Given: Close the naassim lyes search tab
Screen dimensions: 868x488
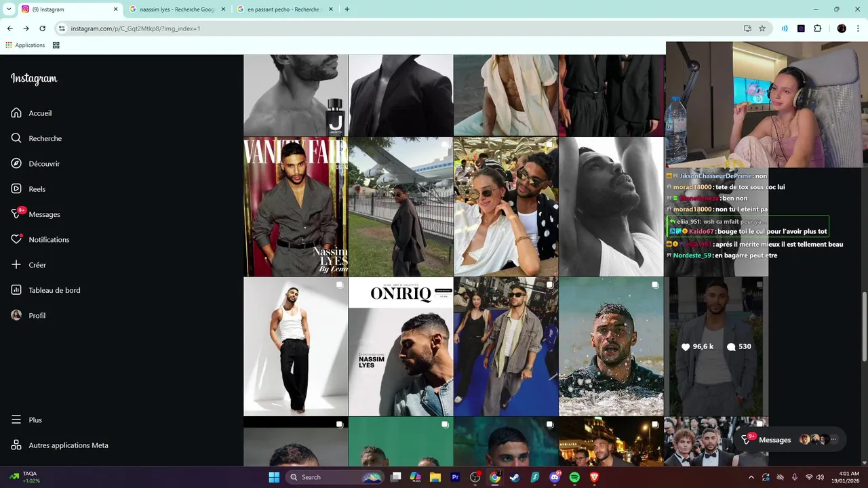Looking at the screenshot, I should click(223, 9).
